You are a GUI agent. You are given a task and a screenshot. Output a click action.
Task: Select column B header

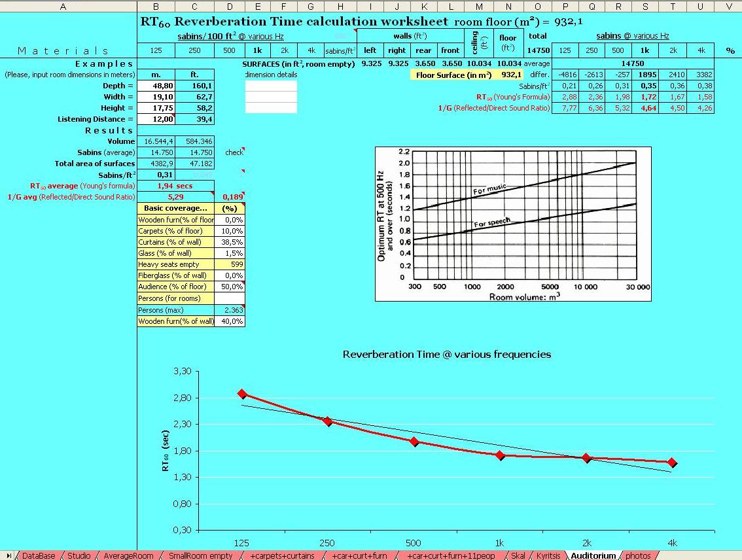[x=156, y=7]
